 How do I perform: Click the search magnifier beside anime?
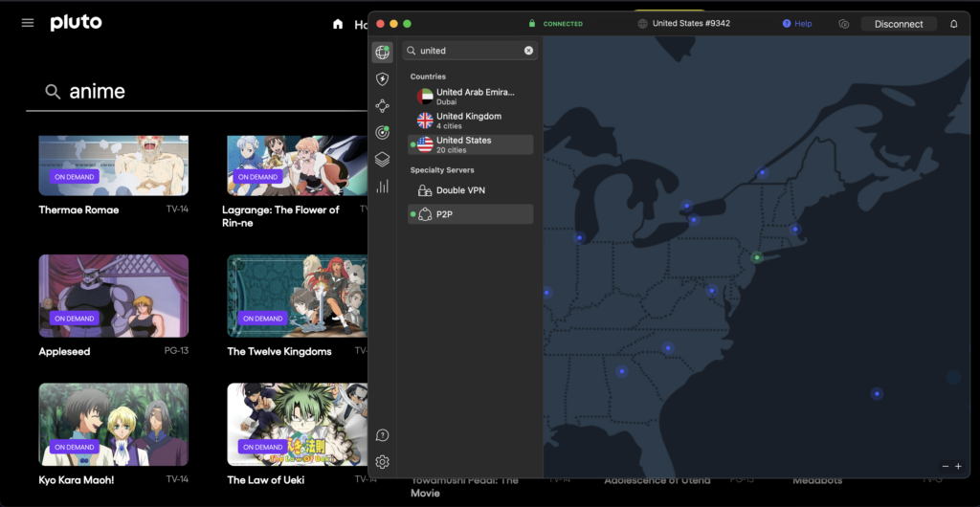point(54,92)
